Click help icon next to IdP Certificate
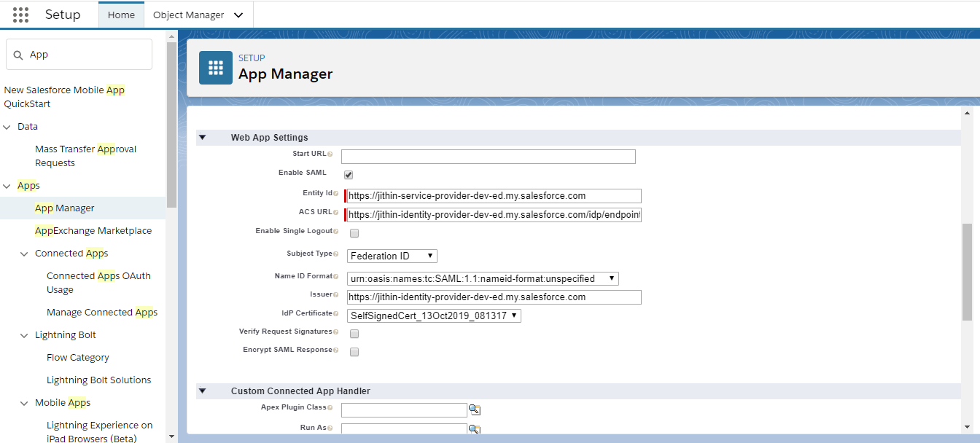This screenshot has height=443, width=980. tap(336, 314)
